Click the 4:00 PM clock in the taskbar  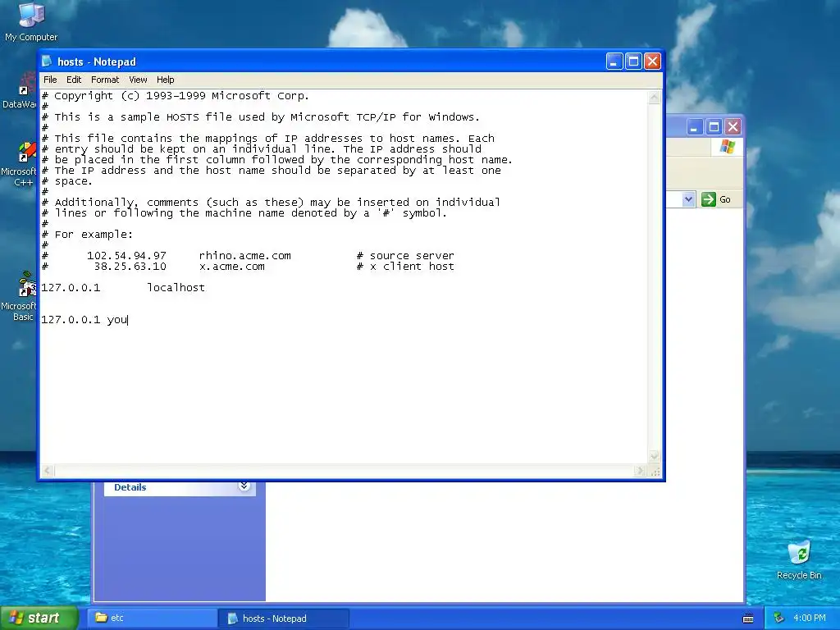pyautogui.click(x=809, y=618)
